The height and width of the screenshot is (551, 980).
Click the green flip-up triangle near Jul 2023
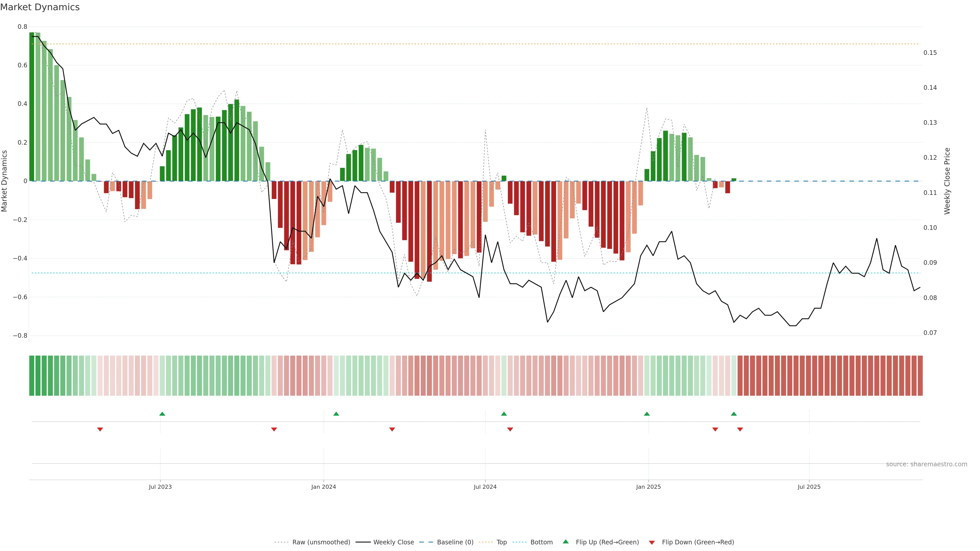[x=162, y=414]
